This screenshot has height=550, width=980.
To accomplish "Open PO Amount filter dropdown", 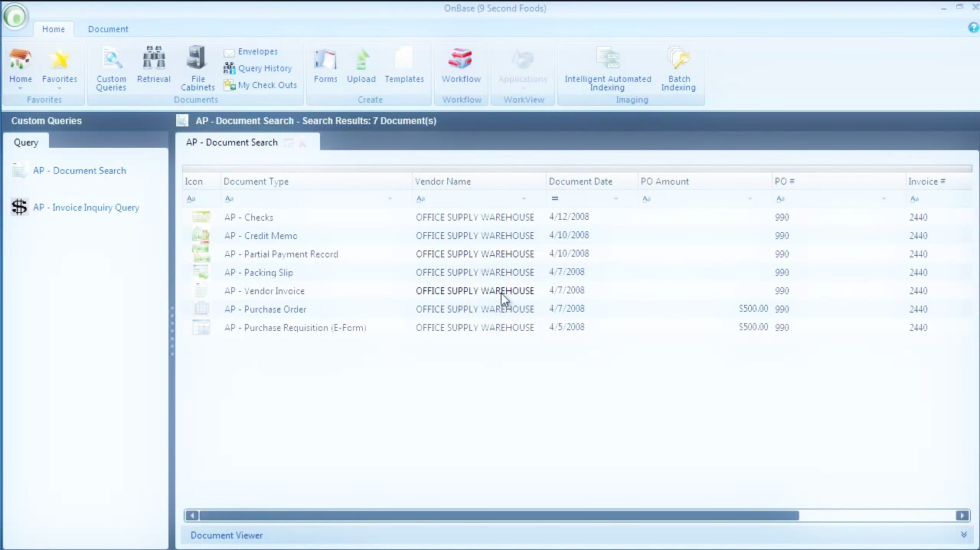I will click(750, 199).
